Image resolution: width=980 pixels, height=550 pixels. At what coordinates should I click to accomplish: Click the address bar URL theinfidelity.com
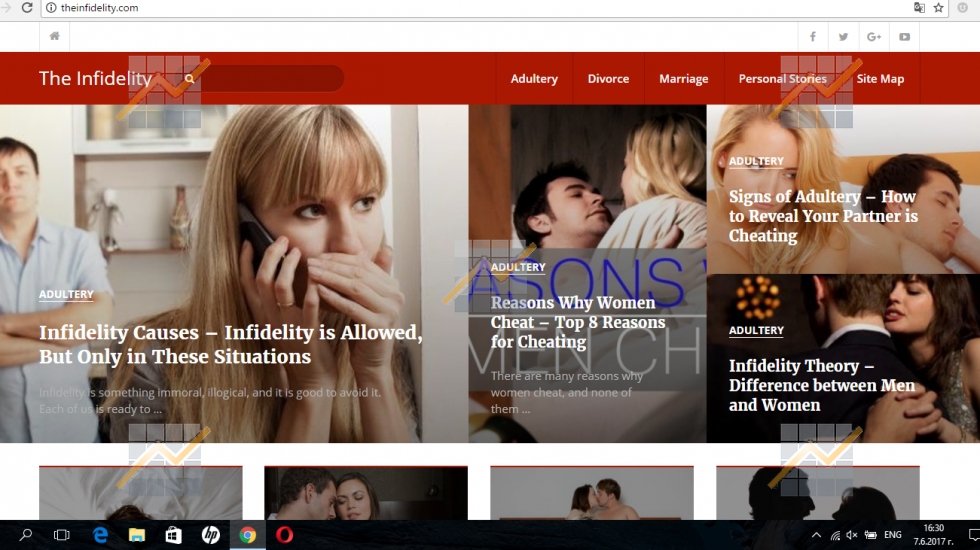99,8
